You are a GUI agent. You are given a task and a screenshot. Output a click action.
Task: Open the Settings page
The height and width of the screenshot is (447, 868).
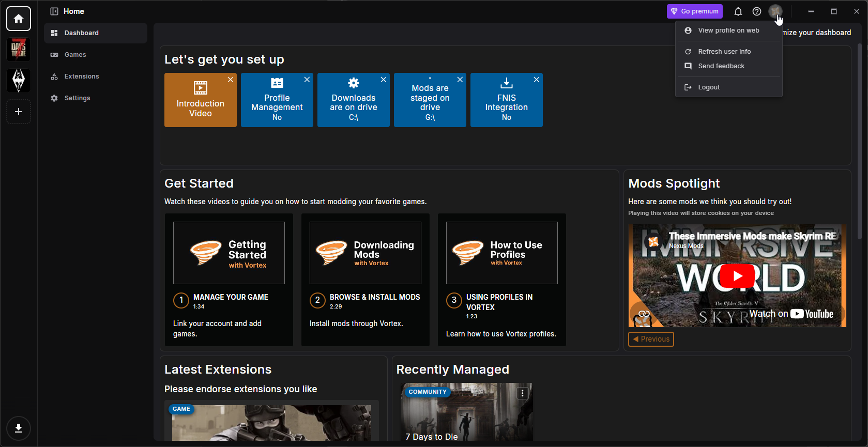[x=96, y=98]
